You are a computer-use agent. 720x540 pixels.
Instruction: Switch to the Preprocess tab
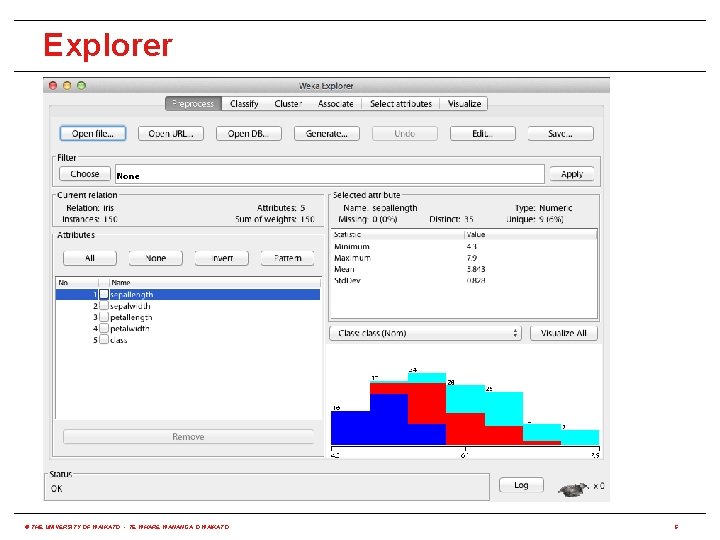pyautogui.click(x=193, y=104)
